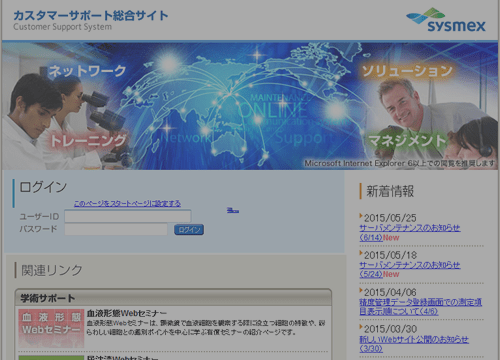Open the set-as-start-page link
This screenshot has height=360, width=500.
click(x=127, y=203)
